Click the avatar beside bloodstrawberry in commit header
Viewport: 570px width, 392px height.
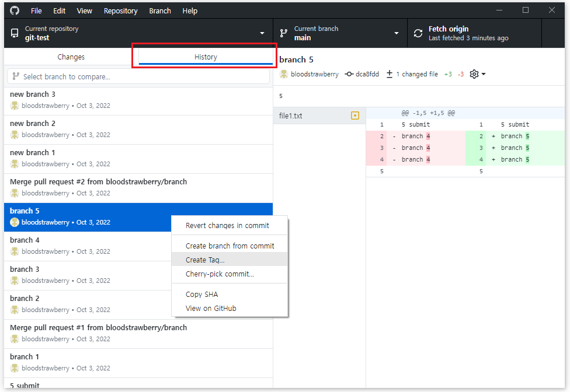click(x=284, y=74)
